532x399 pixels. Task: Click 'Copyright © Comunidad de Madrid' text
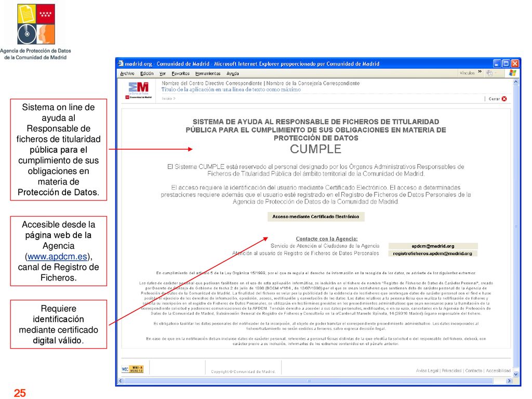[243, 372]
